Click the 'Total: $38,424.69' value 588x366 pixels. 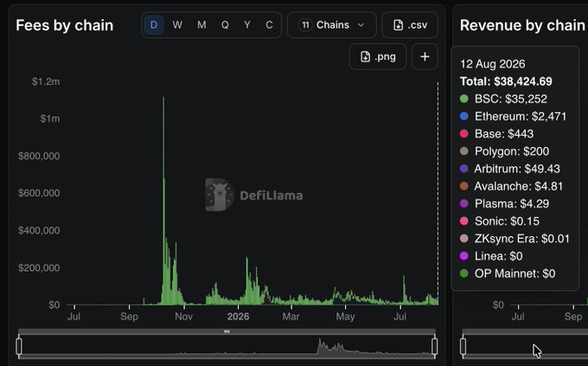pyautogui.click(x=506, y=81)
